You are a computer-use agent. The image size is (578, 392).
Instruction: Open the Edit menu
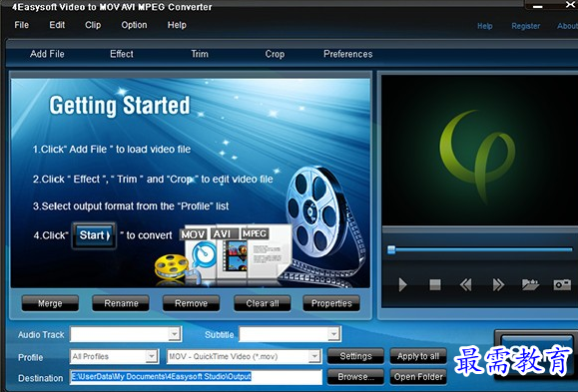click(x=57, y=25)
